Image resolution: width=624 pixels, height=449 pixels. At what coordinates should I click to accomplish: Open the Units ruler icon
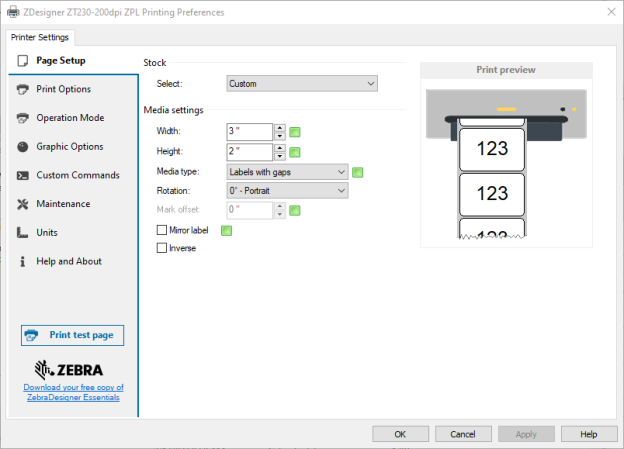22,232
